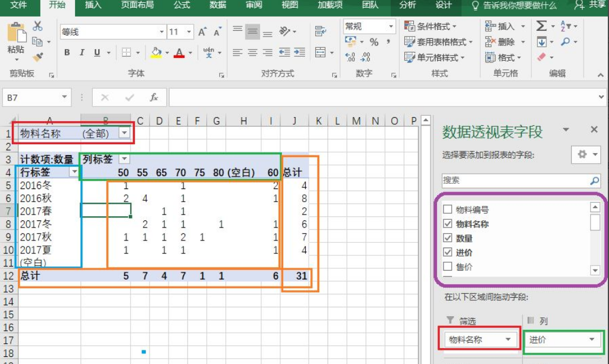Click the increase font size icon
Screen dimensions: 609x364
202,32
